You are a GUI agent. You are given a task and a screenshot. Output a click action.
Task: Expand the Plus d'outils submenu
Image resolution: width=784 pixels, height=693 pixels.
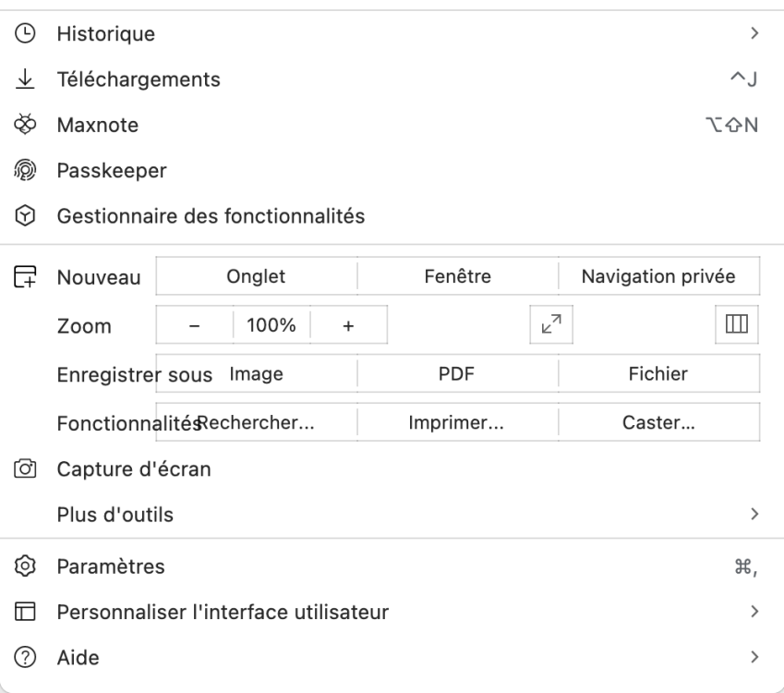pos(754,514)
